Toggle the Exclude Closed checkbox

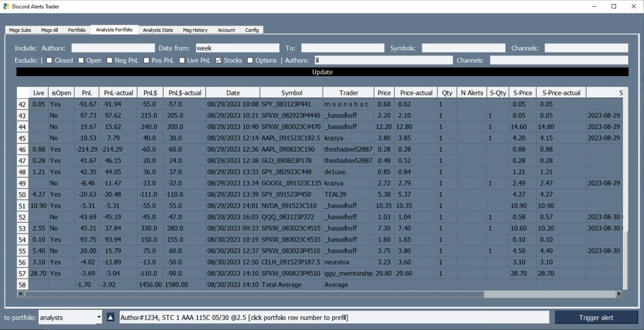pyautogui.click(x=49, y=60)
